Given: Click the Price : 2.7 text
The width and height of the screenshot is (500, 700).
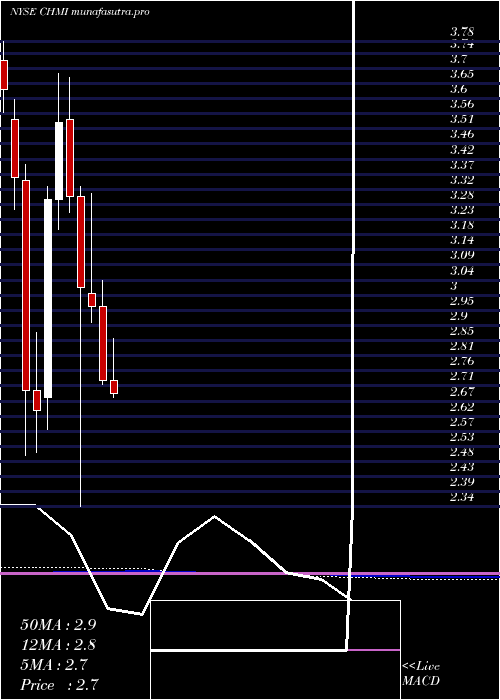Looking at the screenshot, I should (59, 684).
